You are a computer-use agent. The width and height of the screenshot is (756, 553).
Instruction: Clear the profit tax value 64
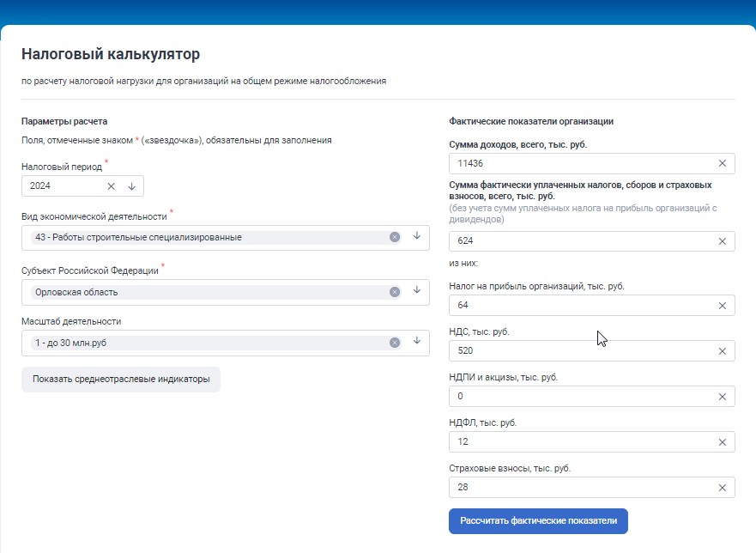(x=722, y=306)
